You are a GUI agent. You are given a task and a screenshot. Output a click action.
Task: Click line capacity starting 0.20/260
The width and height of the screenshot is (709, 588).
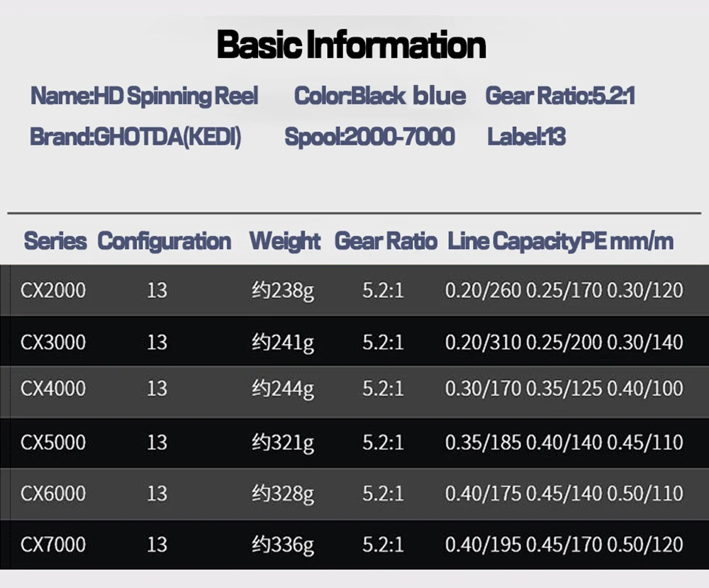click(564, 290)
